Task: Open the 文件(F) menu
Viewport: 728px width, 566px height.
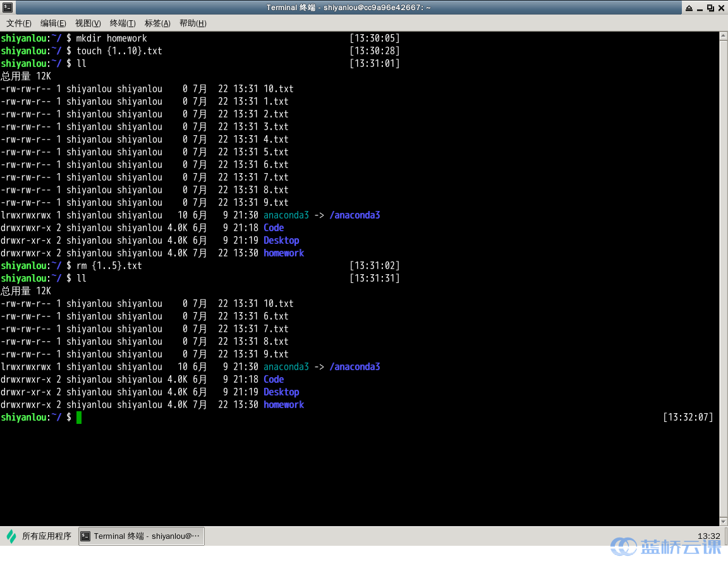Action: click(x=19, y=23)
